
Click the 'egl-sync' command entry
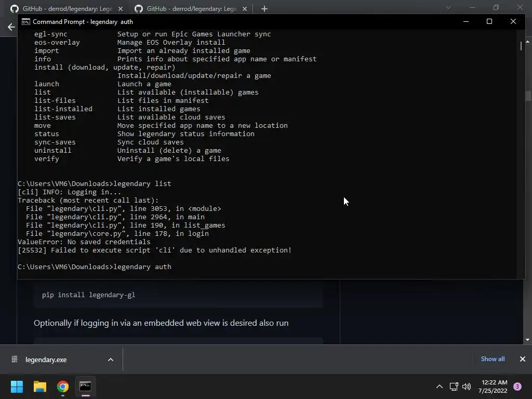pos(50,34)
